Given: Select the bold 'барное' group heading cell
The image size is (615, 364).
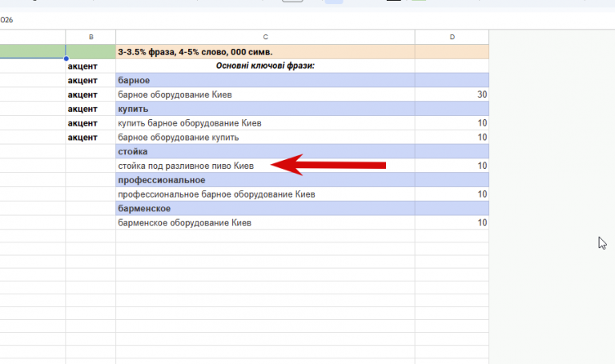Looking at the screenshot, I should 265,80.
